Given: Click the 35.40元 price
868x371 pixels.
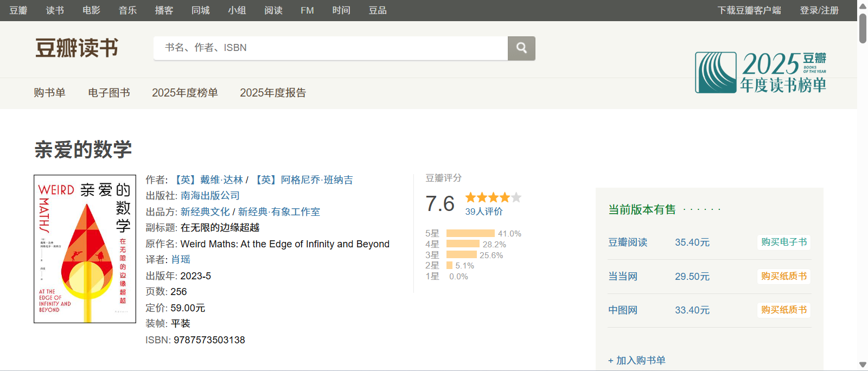Looking at the screenshot, I should tap(692, 242).
